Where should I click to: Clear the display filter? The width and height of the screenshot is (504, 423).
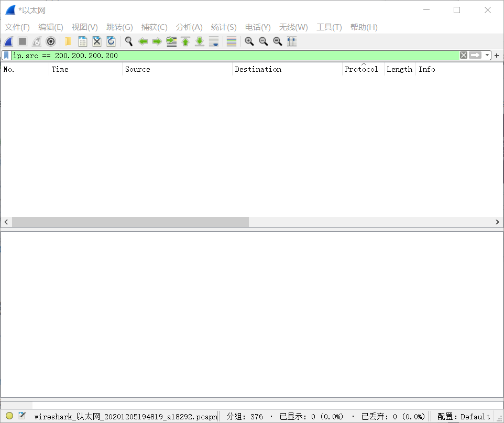[x=464, y=56]
